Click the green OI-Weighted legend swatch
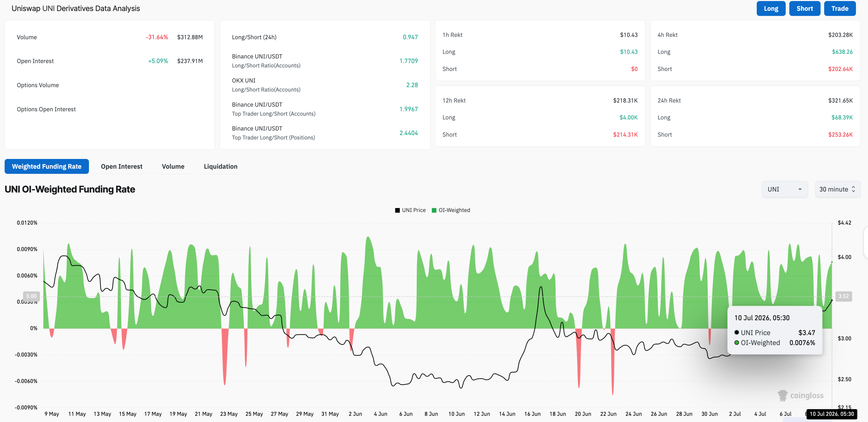This screenshot has width=868, height=422. (434, 210)
